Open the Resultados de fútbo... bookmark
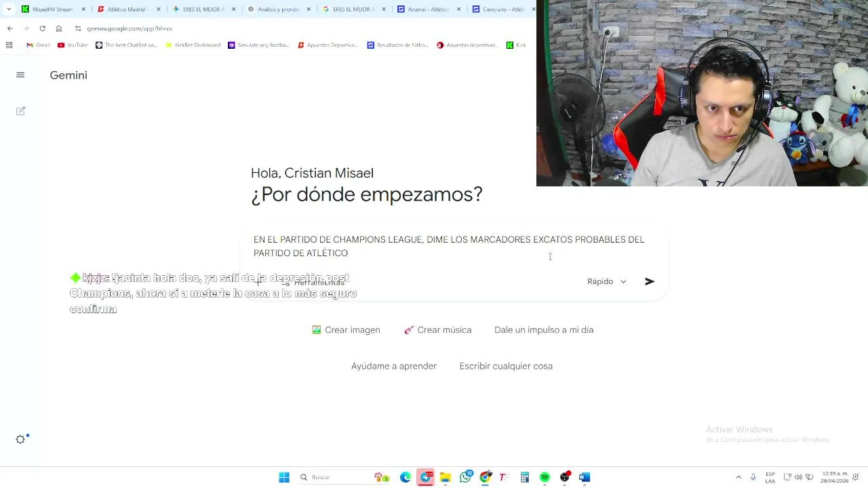The height and width of the screenshot is (488, 868). pyautogui.click(x=398, y=45)
